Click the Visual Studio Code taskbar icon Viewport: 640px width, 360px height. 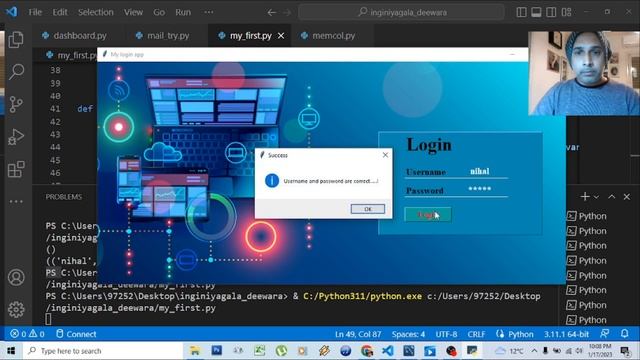point(388,351)
